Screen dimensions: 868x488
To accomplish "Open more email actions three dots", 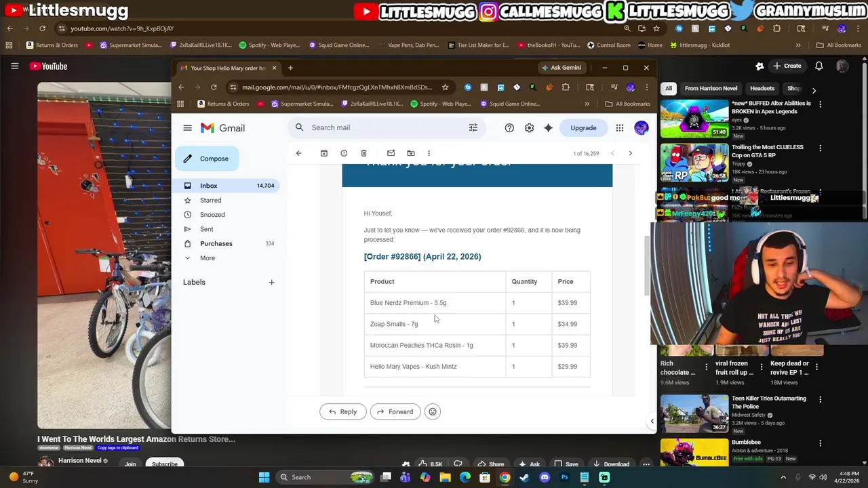I will pyautogui.click(x=429, y=153).
